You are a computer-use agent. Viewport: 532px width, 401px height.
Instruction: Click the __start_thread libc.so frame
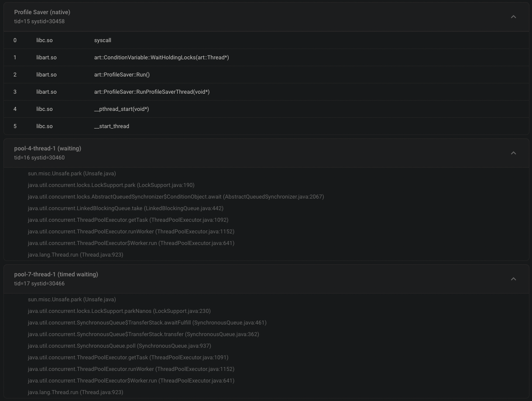(x=112, y=126)
